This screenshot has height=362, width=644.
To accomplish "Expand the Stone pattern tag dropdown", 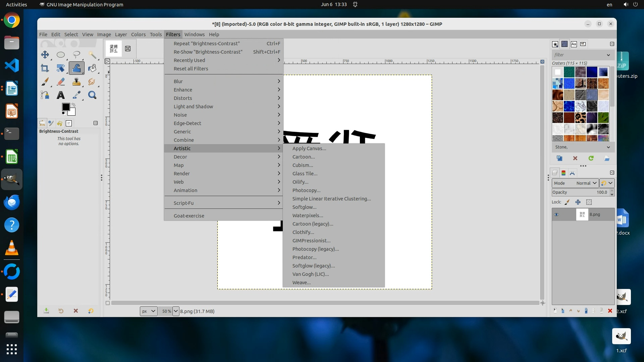I will click(608, 147).
